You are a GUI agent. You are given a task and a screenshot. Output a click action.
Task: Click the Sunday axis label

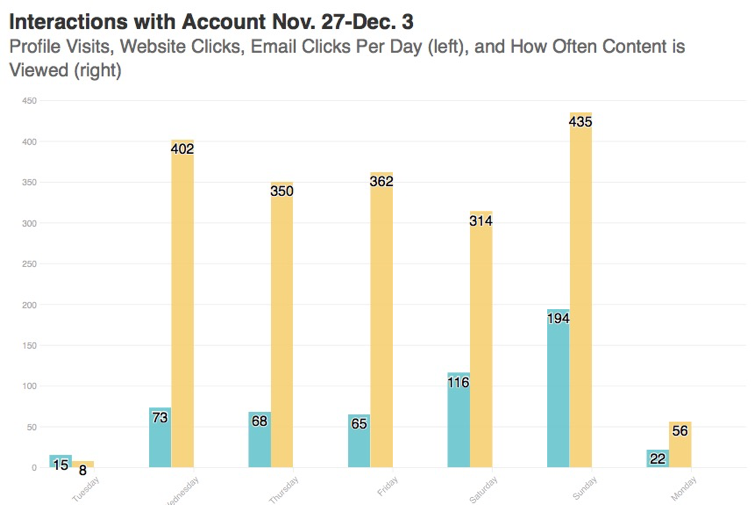coord(585,488)
